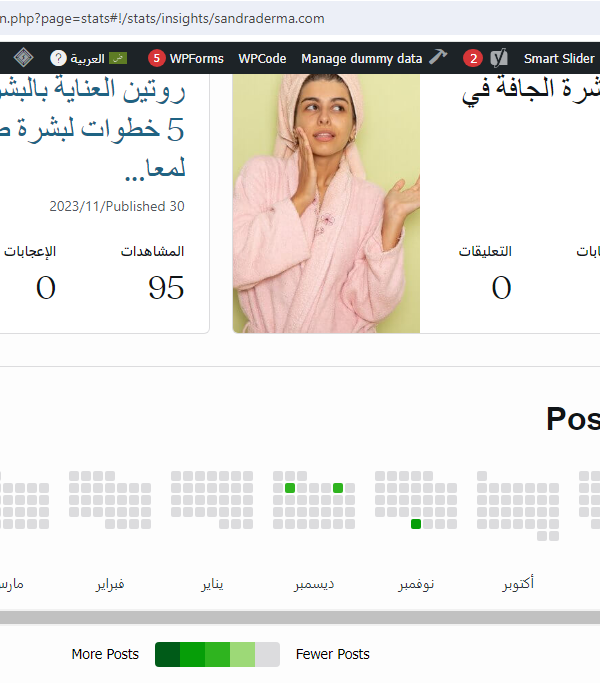Open the question mark help icon
Image resolution: width=600 pixels, height=683 pixels.
tap(58, 58)
